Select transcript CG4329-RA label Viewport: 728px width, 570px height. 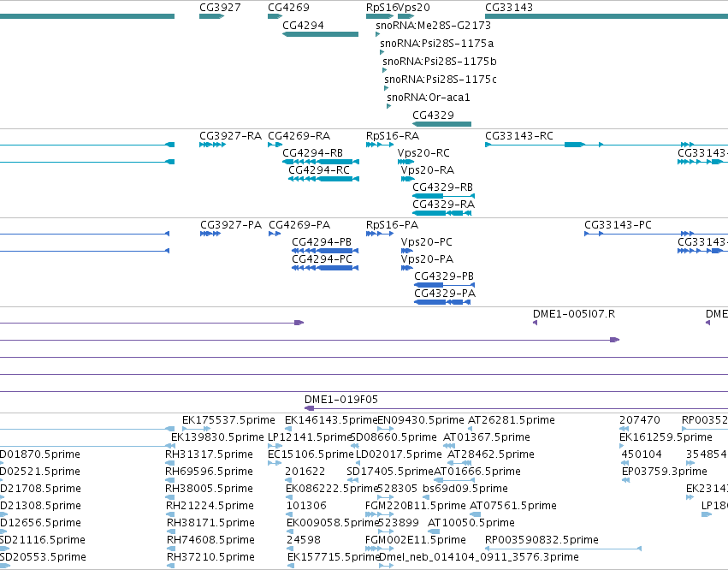444,205
